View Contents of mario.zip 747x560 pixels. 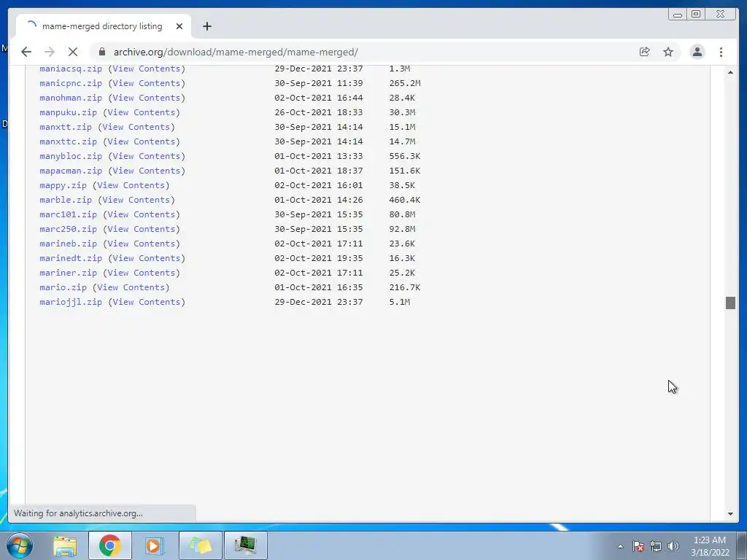[x=131, y=287]
